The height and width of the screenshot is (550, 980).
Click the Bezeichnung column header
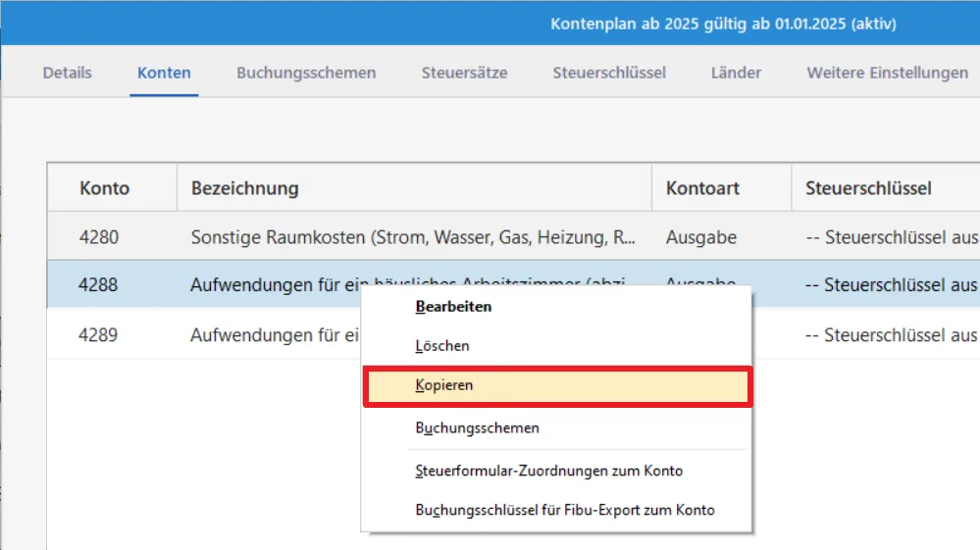click(x=244, y=187)
